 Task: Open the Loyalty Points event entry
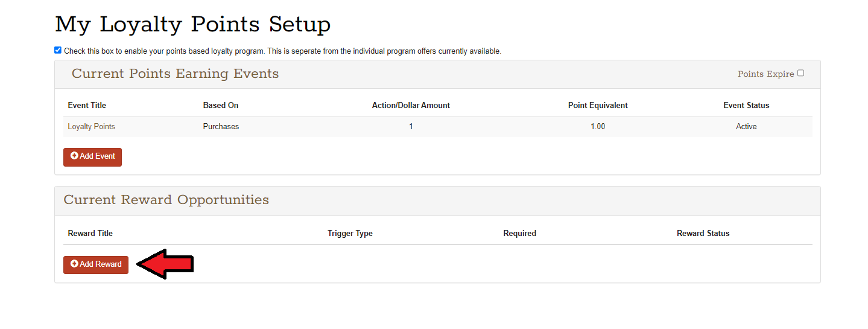pyautogui.click(x=91, y=127)
